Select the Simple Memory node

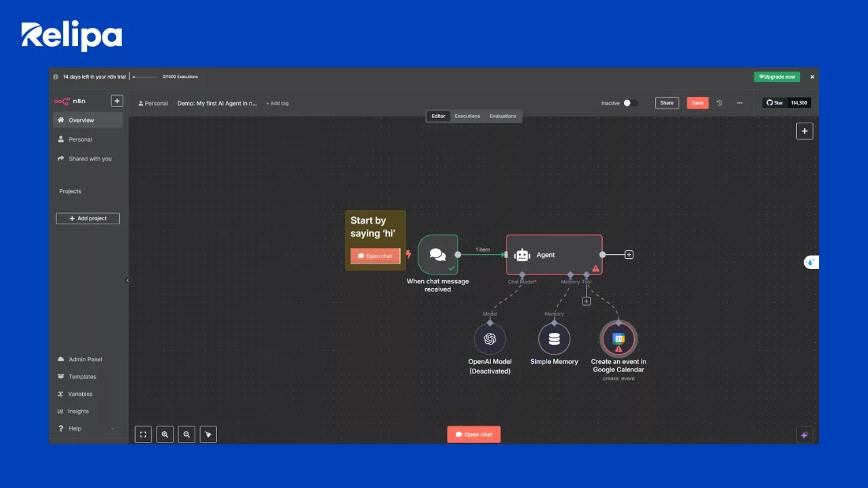(554, 339)
